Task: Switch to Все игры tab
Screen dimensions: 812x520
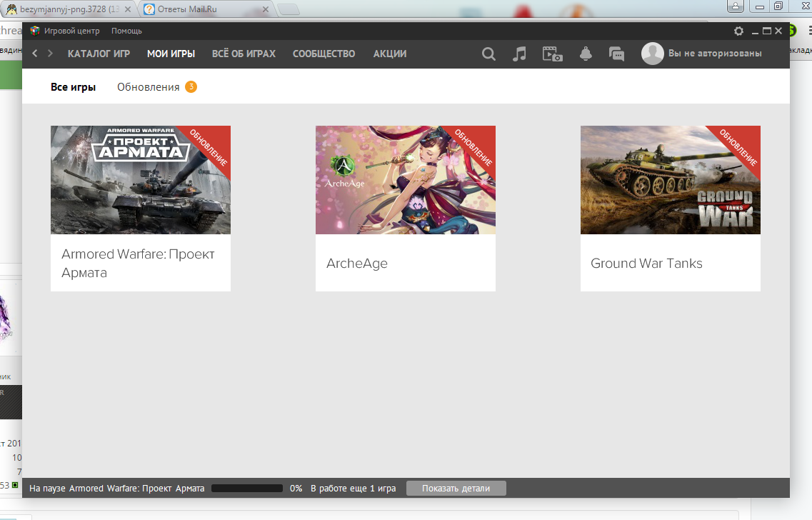Action: point(73,87)
